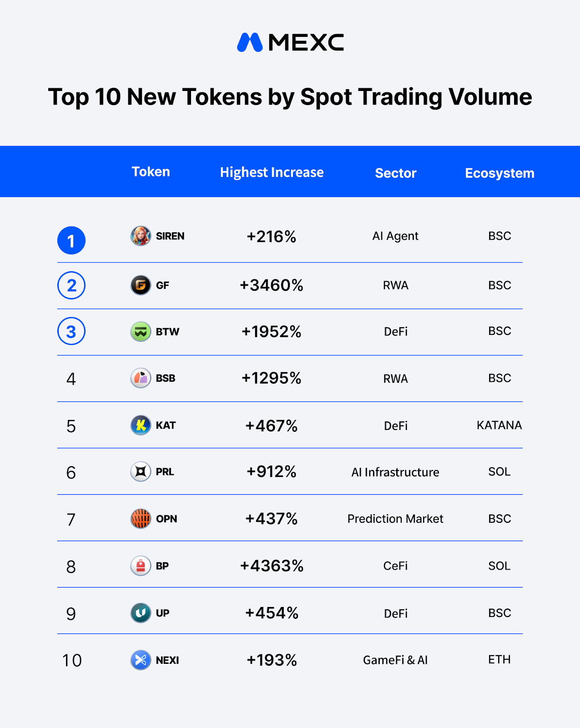
Task: Click the OPN orange token icon
Action: tap(141, 519)
